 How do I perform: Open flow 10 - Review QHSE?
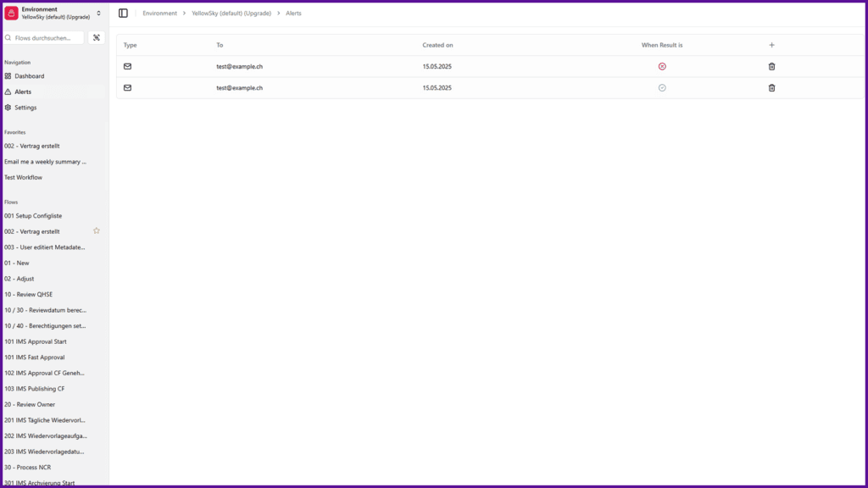[x=28, y=294]
